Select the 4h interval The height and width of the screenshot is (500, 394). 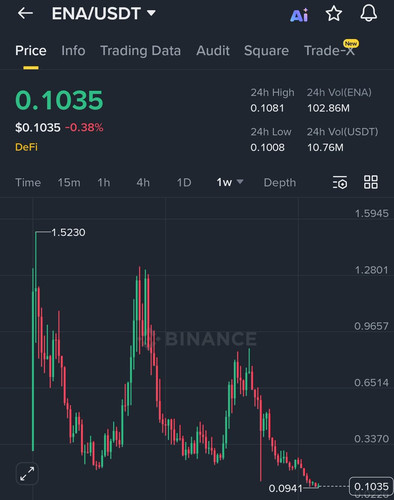click(x=143, y=183)
